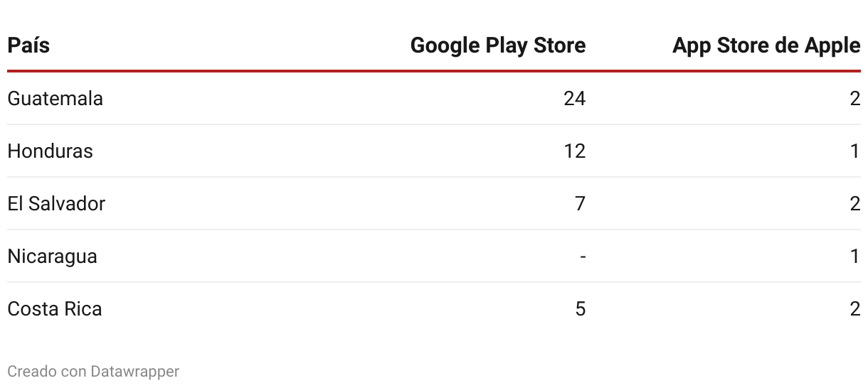Click Costa Rica's Google Play value 5

[580, 308]
